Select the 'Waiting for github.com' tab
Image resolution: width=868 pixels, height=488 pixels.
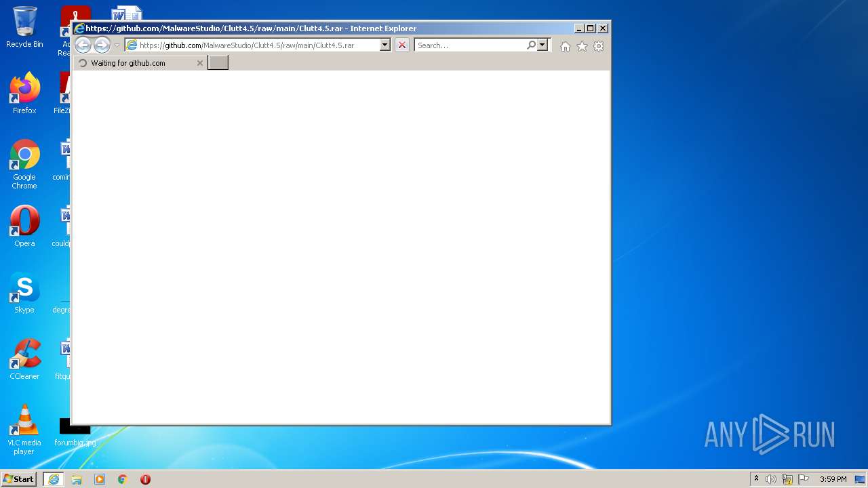(x=140, y=63)
